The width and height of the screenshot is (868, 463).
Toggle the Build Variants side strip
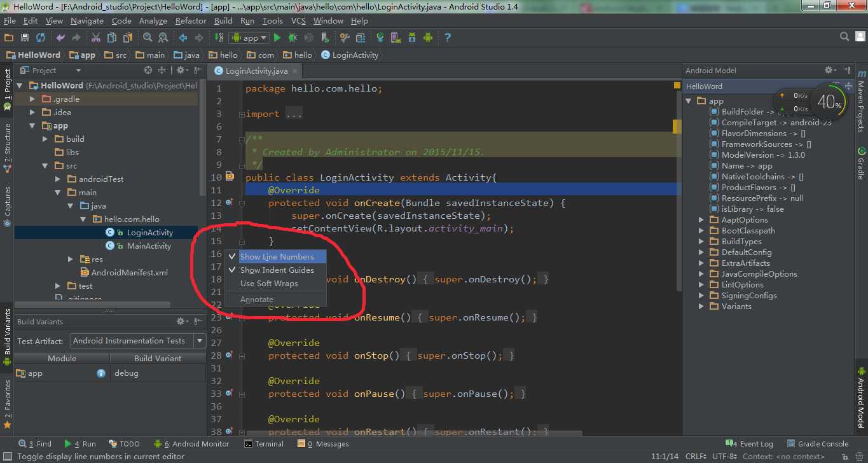click(7, 337)
